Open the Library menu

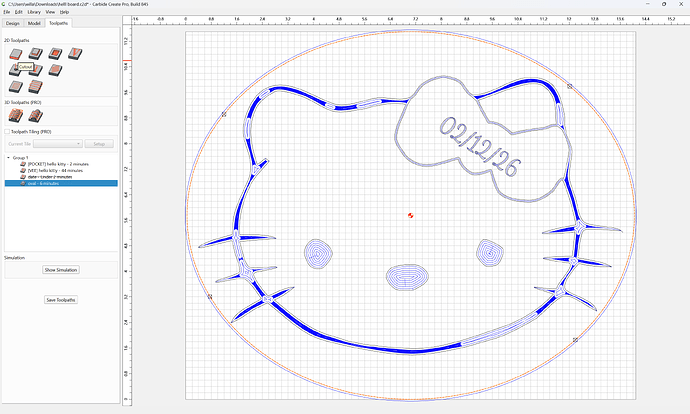(34, 12)
